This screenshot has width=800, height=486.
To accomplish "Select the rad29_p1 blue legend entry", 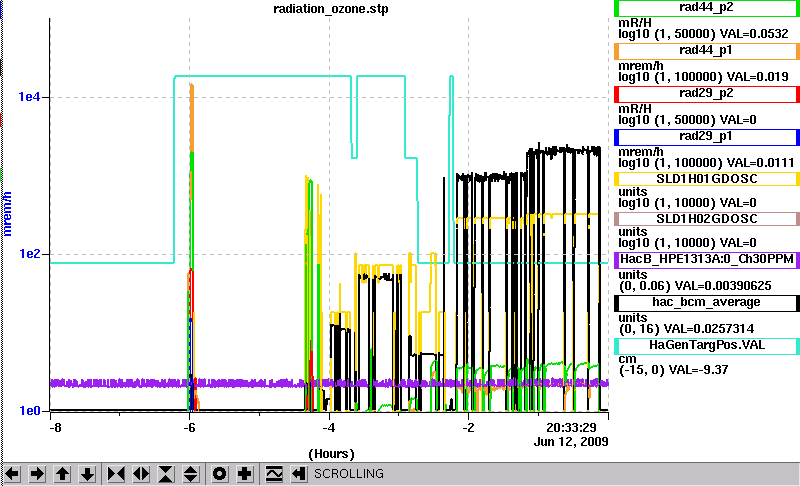I will [707, 137].
